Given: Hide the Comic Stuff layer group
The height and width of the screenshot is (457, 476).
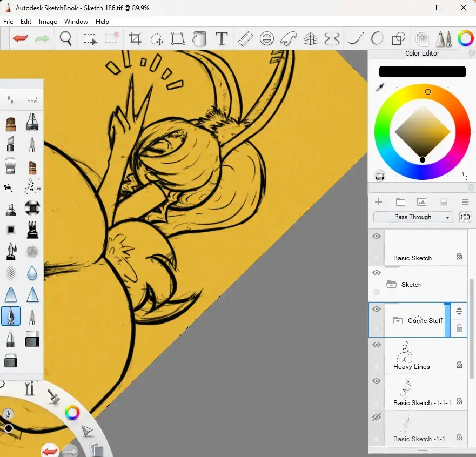Looking at the screenshot, I should tap(377, 309).
